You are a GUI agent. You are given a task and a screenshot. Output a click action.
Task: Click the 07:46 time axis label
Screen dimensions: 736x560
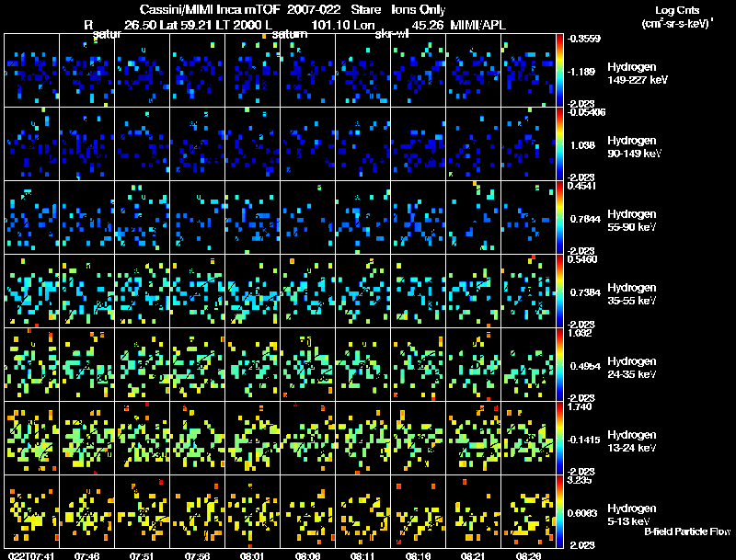pyautogui.click(x=86, y=555)
